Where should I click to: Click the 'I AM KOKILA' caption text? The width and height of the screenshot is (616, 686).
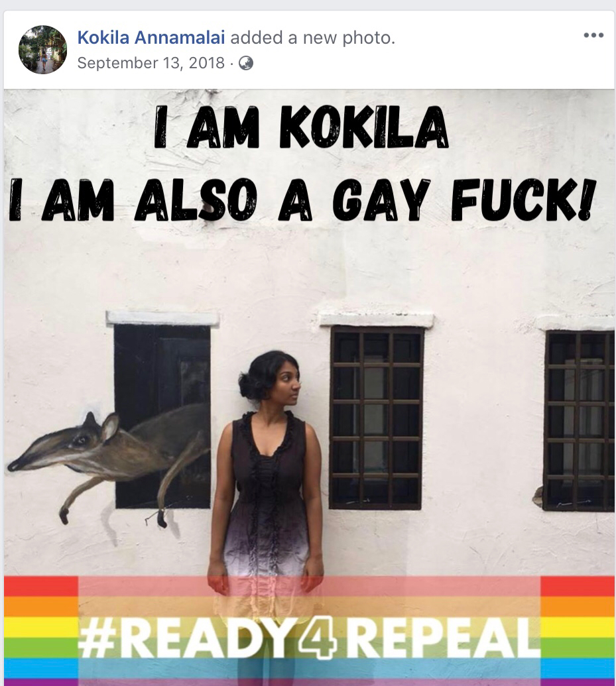click(x=301, y=127)
